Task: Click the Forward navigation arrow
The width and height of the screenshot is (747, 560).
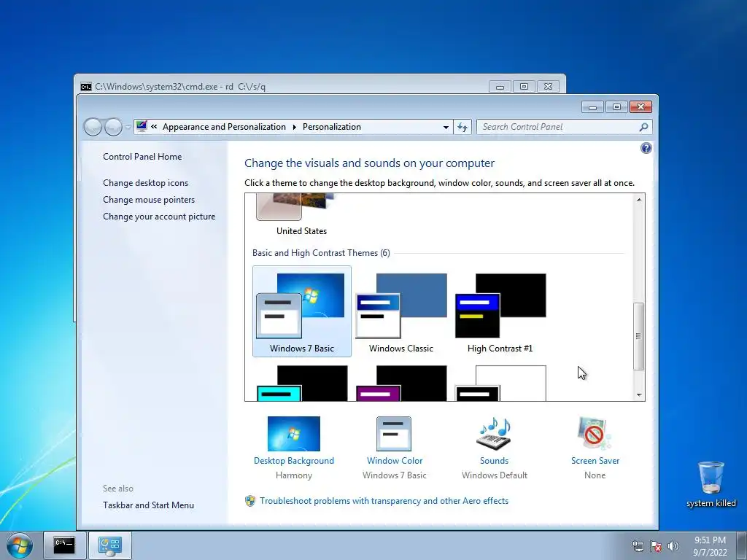Action: pyautogui.click(x=113, y=127)
